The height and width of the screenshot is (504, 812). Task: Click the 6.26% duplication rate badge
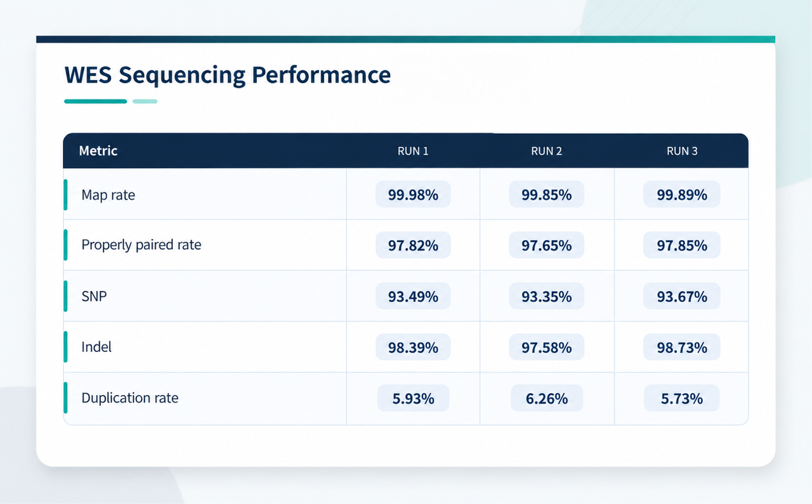(x=547, y=398)
